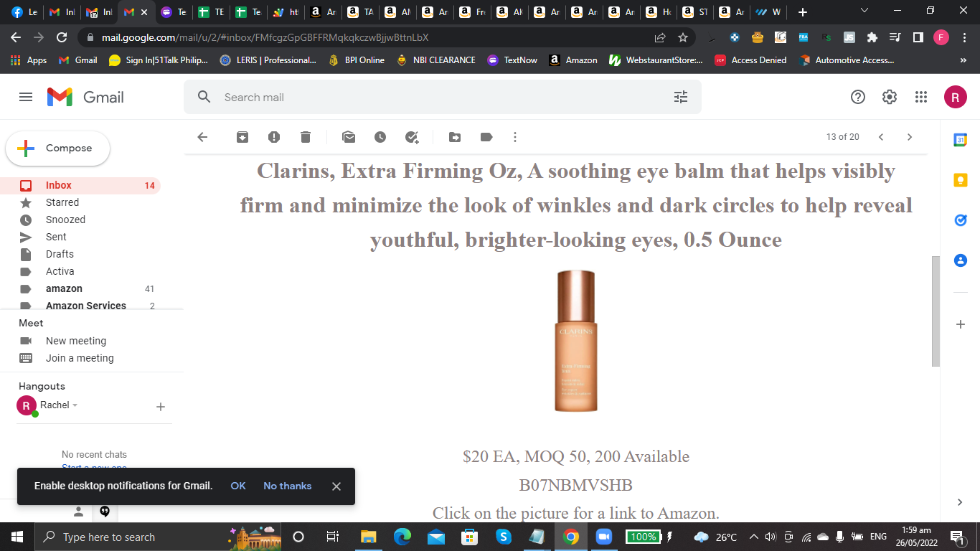This screenshot has width=980, height=551.
Task: Open Google Tasks side panel
Action: pyautogui.click(x=961, y=220)
